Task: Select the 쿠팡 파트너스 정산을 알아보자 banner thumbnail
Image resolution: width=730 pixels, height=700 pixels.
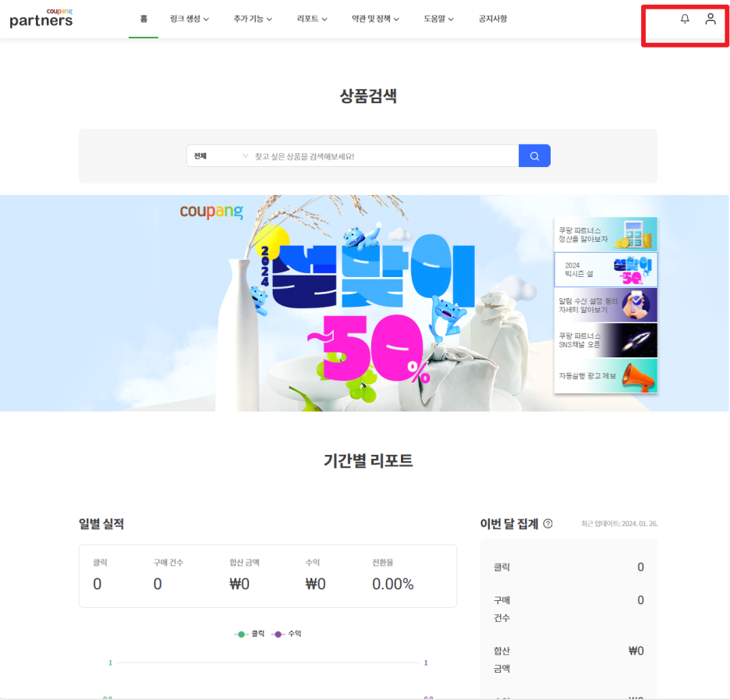Action: [x=606, y=234]
